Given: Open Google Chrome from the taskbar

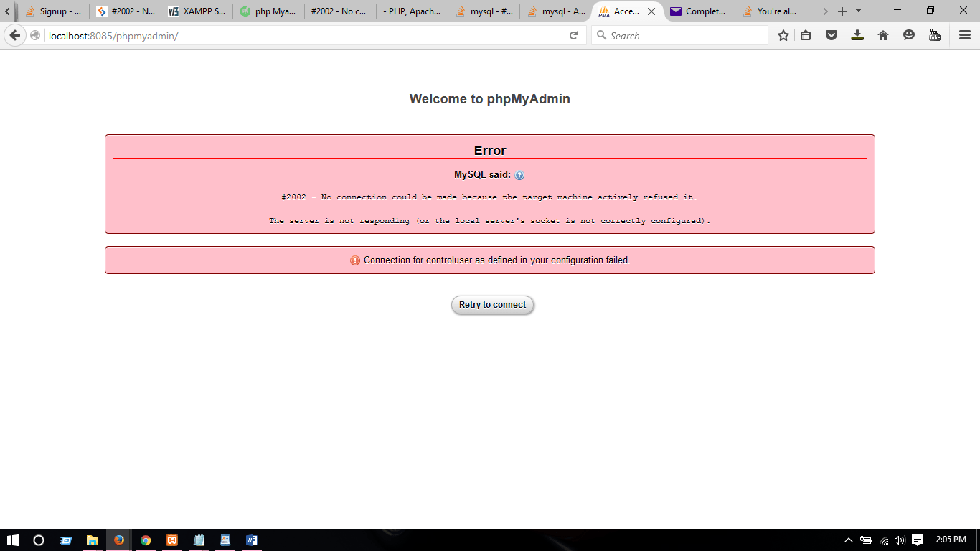Looking at the screenshot, I should 146,540.
